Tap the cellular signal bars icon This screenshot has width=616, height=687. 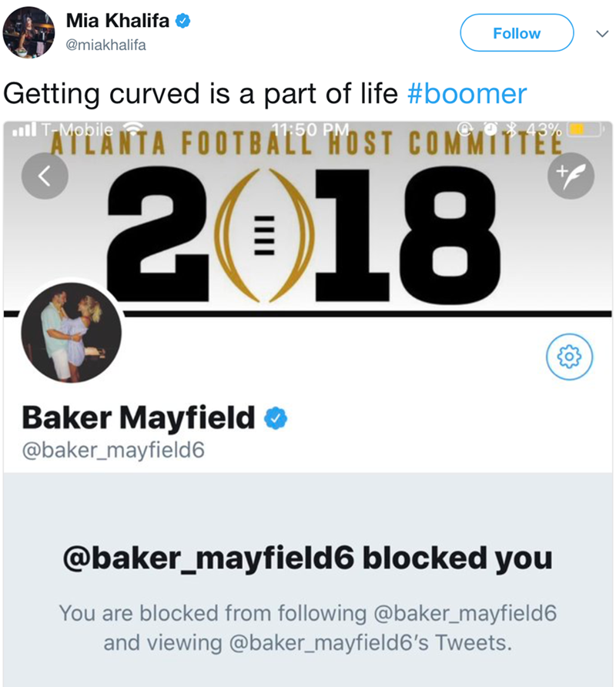click(25, 130)
